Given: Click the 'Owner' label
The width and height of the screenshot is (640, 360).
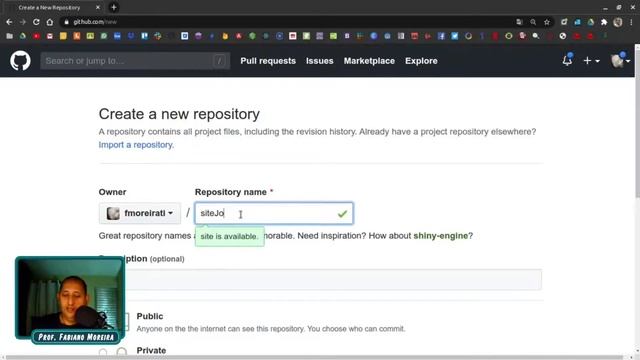Looking at the screenshot, I should 112,192.
